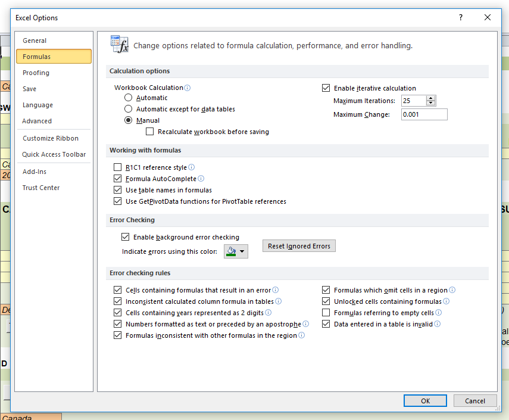The image size is (509, 420).
Task: Open the Advanced options category
Action: point(54,121)
